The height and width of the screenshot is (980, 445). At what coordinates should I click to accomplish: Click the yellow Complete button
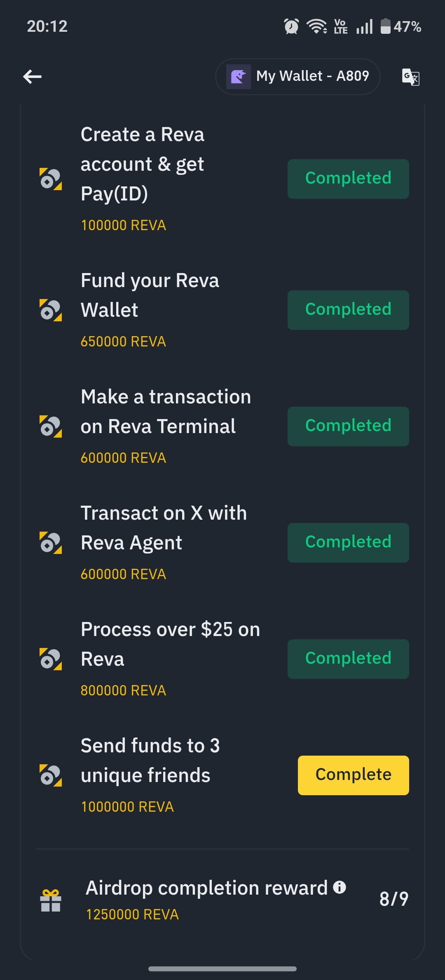354,775
